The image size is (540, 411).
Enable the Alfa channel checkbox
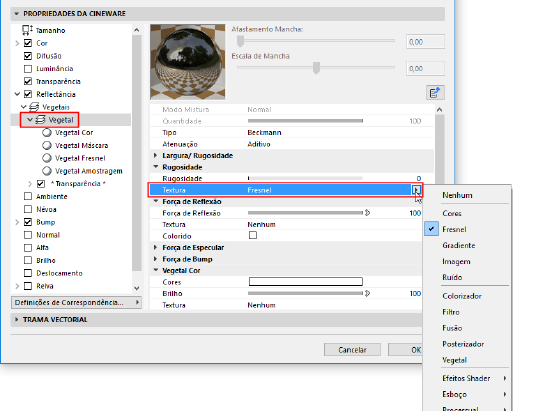[28, 248]
